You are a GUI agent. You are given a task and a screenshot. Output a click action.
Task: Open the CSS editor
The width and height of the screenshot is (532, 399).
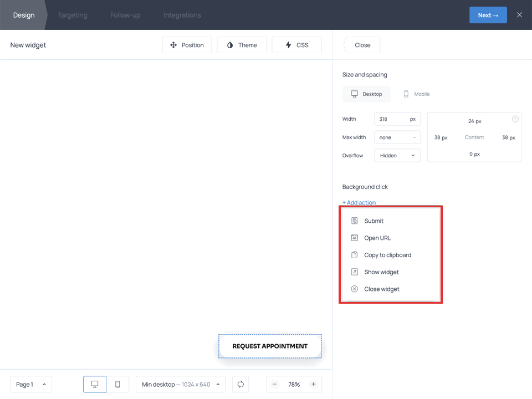[x=296, y=45]
